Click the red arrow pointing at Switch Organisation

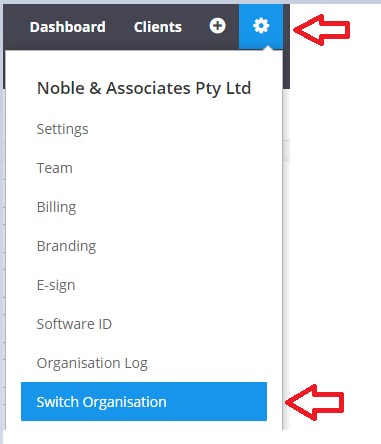pos(315,402)
